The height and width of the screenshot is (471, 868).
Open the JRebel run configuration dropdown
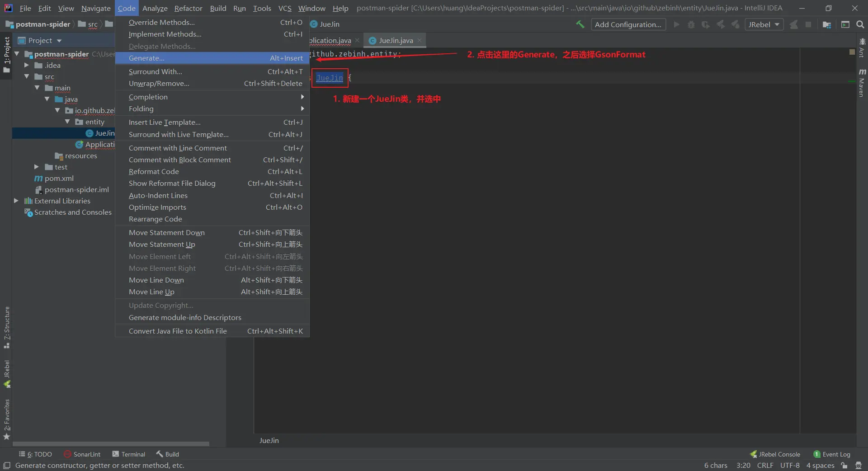point(764,24)
